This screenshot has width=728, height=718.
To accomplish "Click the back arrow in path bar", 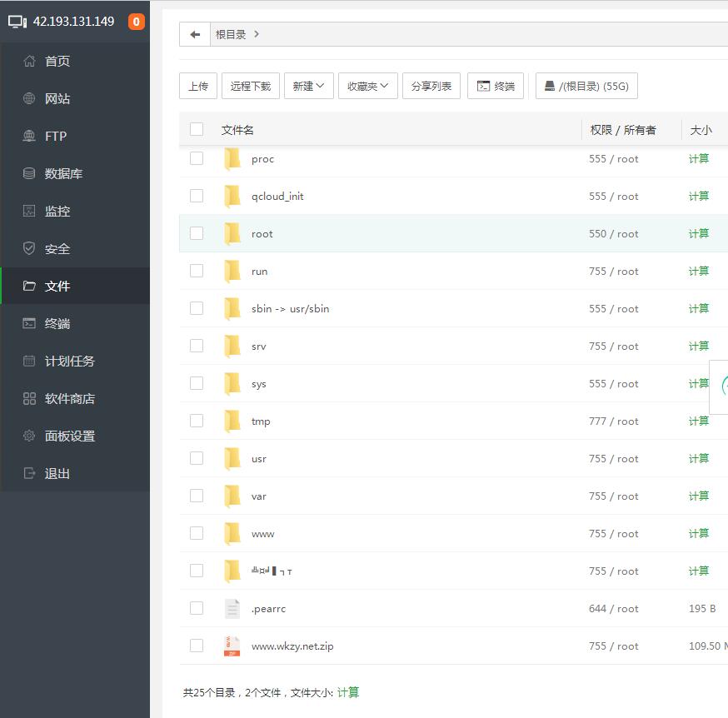I will coord(195,34).
